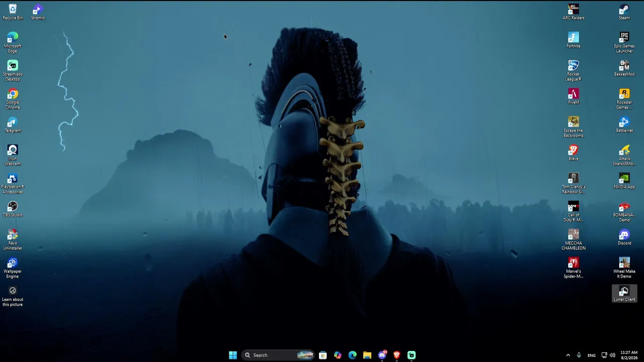Select the Attack Shark mouse software shortcut
Image resolution: width=644 pixels, height=362 pixels.
(x=624, y=155)
